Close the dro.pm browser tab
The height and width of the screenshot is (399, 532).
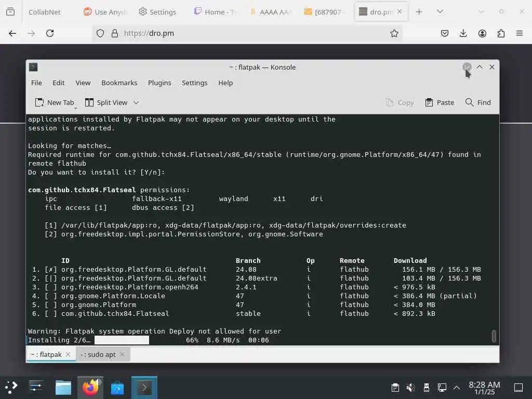[400, 11]
